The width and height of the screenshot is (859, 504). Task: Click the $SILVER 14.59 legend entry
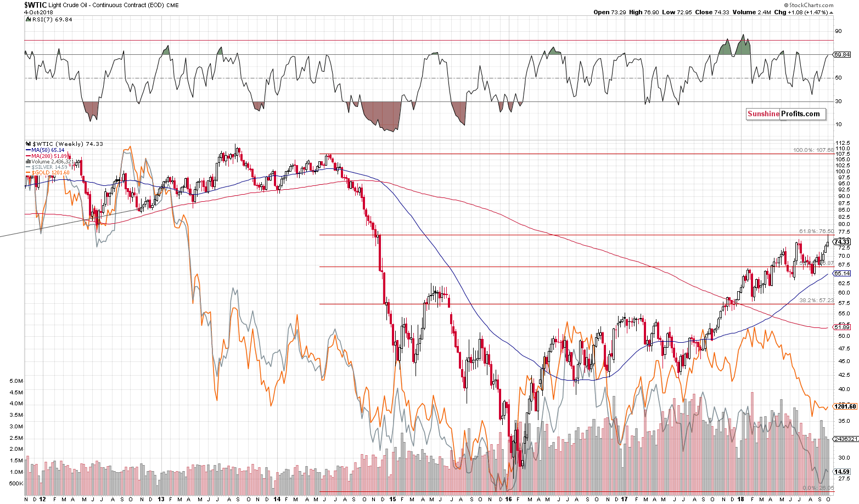[x=49, y=167]
